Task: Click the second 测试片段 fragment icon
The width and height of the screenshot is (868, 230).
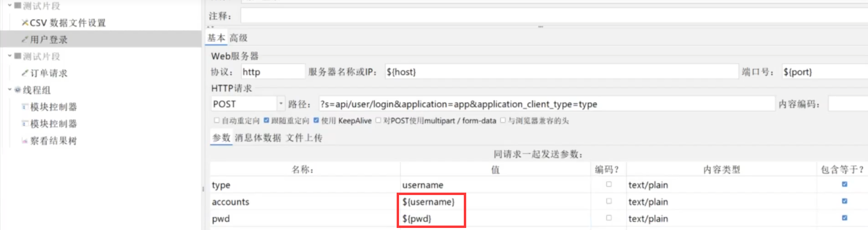Action: tap(18, 56)
